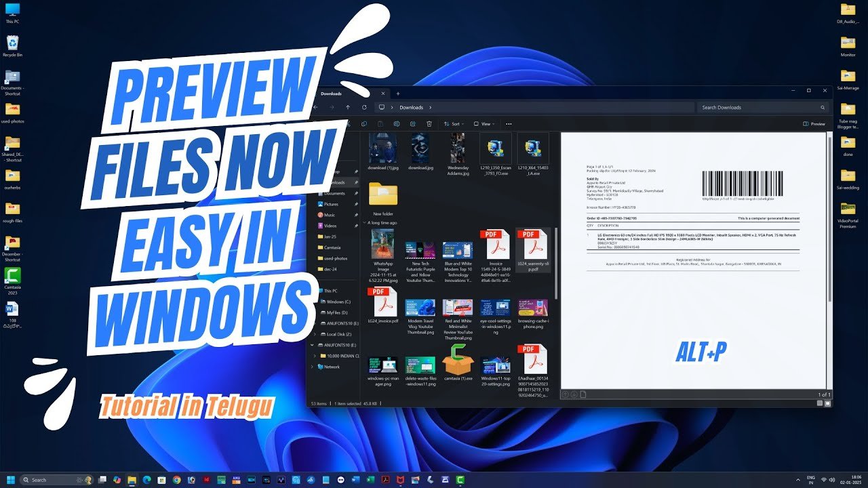Select windows-pc-manager.png thumbnail
The width and height of the screenshot is (868, 488).
382,372
